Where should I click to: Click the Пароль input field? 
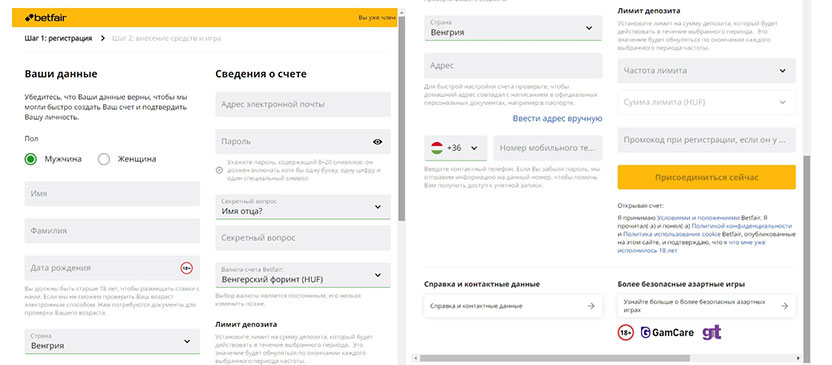click(303, 142)
